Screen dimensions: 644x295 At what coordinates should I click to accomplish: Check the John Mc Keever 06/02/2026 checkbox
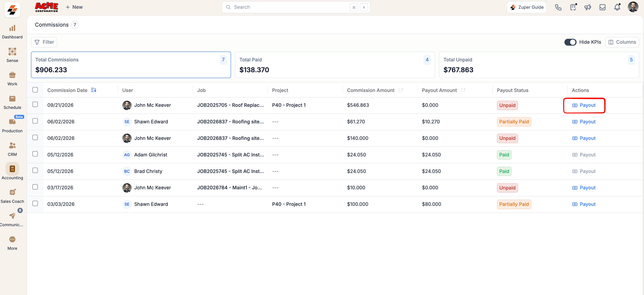[x=35, y=137]
